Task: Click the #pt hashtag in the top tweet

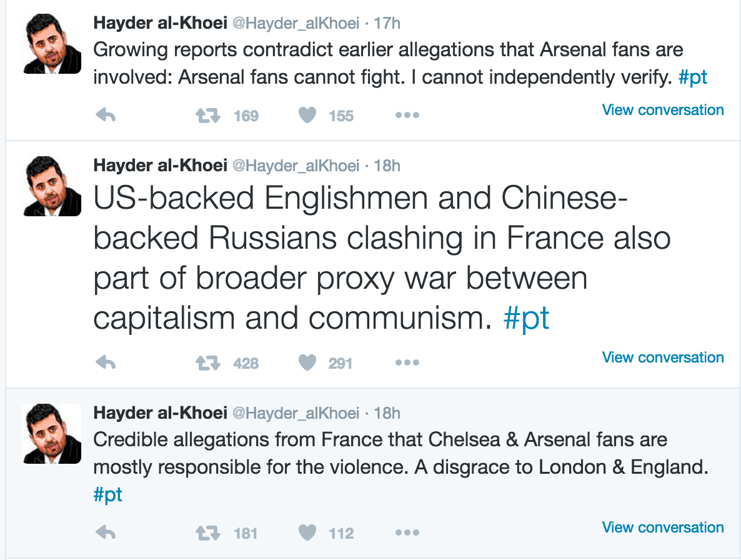Action: click(x=692, y=77)
